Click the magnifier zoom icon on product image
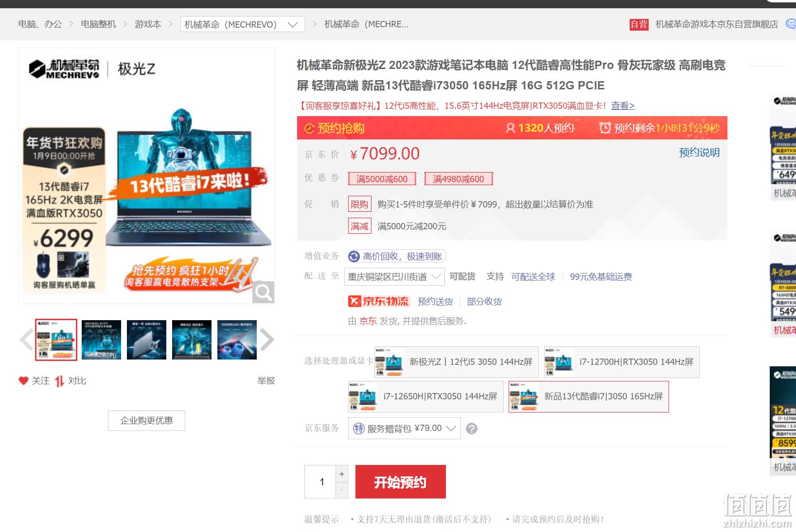This screenshot has height=532, width=796. (x=263, y=292)
